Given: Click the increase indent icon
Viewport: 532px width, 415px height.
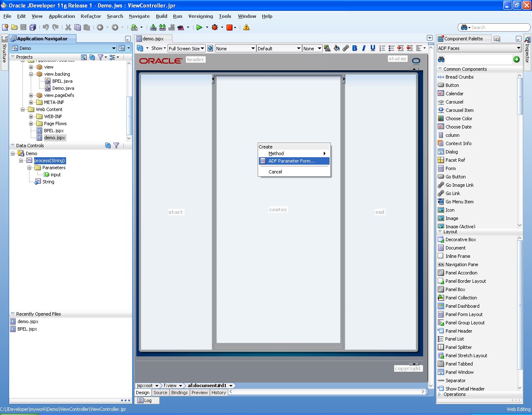Looking at the screenshot, I should coord(401,48).
